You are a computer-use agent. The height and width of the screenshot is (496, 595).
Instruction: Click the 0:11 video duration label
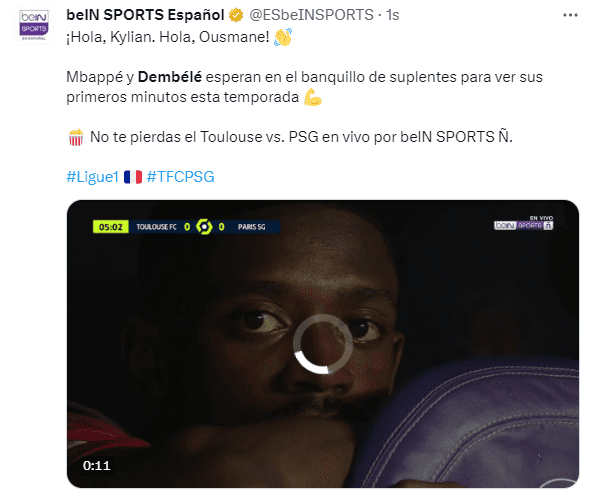97,465
